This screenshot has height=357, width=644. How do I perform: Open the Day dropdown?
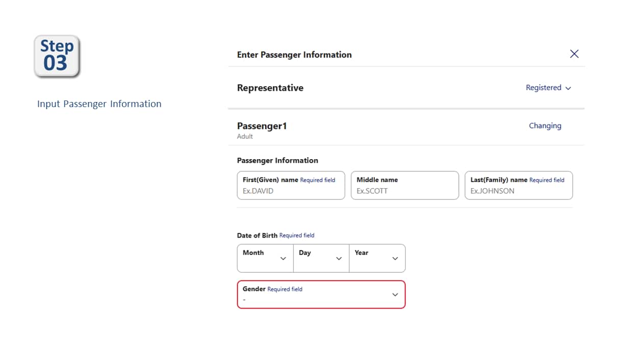pyautogui.click(x=321, y=259)
